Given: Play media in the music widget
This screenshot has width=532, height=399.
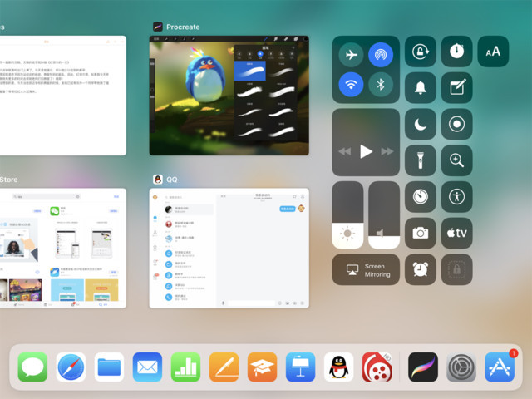Looking at the screenshot, I should click(366, 151).
